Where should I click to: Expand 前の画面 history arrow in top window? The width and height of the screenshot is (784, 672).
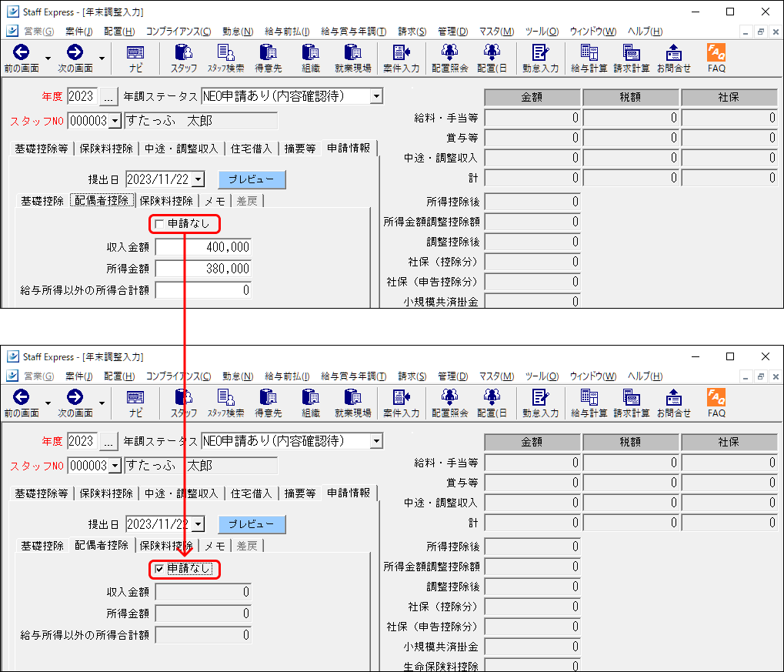coord(48,59)
